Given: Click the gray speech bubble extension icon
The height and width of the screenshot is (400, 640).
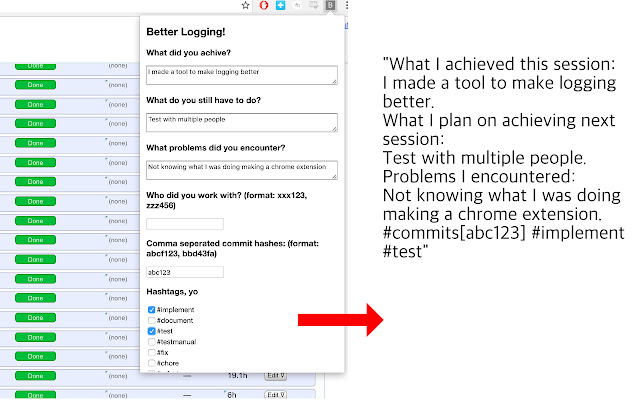Looking at the screenshot, I should 313,6.
